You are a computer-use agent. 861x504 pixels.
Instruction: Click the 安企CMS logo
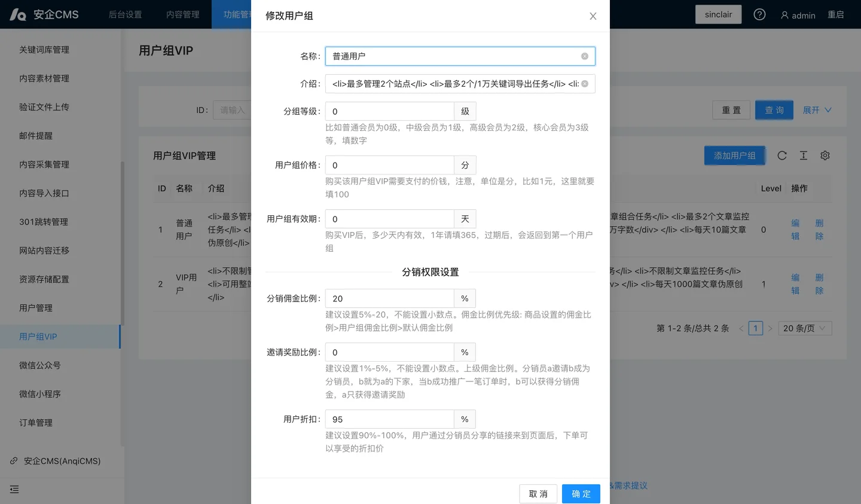(44, 14)
